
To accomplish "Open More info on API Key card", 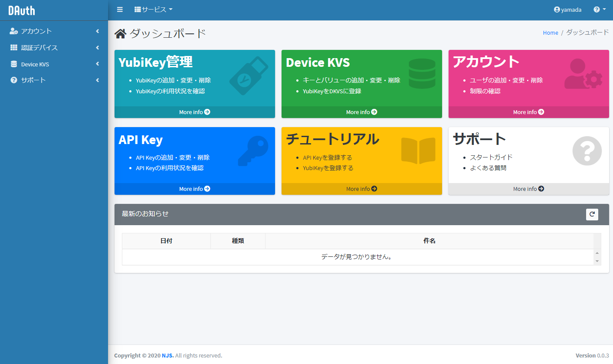I will pos(195,189).
